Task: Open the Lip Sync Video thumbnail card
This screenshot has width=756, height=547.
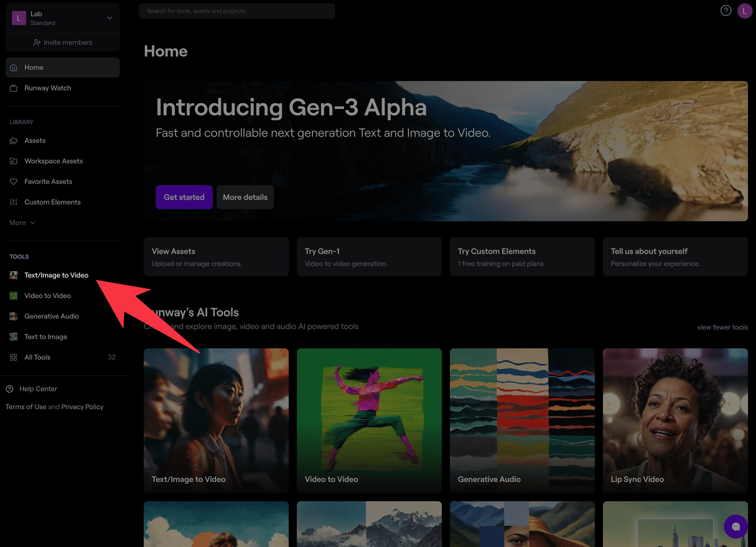Action: coord(675,420)
